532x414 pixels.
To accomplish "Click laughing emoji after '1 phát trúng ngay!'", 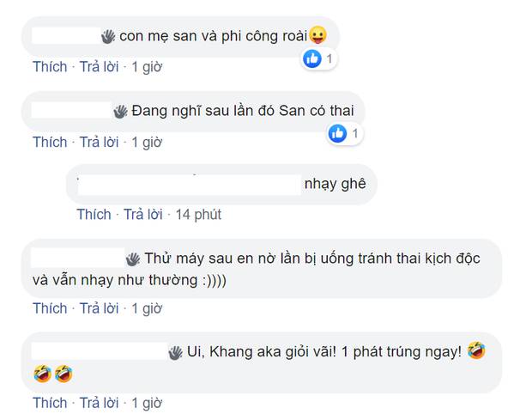I will click(477, 351).
